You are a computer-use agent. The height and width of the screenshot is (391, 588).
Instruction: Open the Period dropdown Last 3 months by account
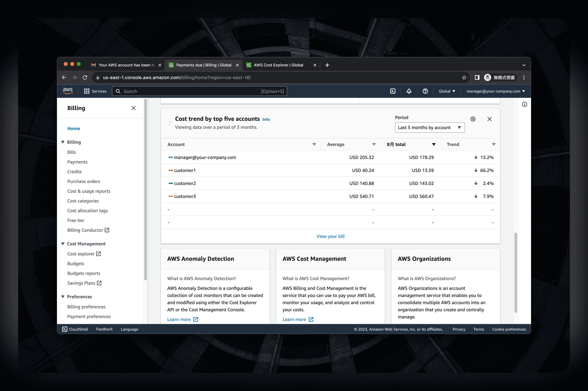pos(429,127)
